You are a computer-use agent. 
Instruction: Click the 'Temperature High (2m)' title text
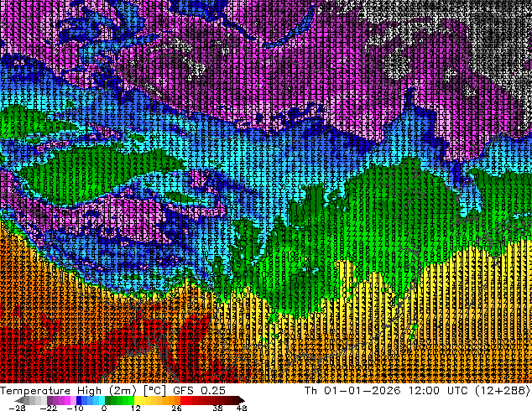point(68,391)
